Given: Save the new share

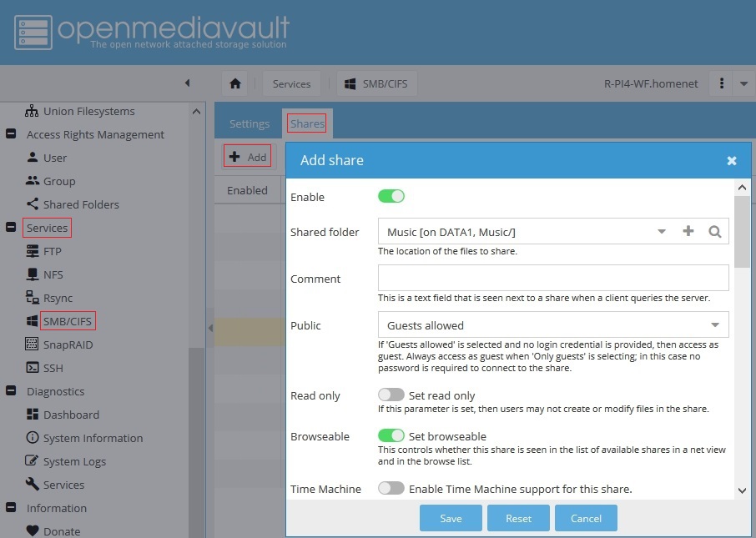Looking at the screenshot, I should (x=451, y=518).
